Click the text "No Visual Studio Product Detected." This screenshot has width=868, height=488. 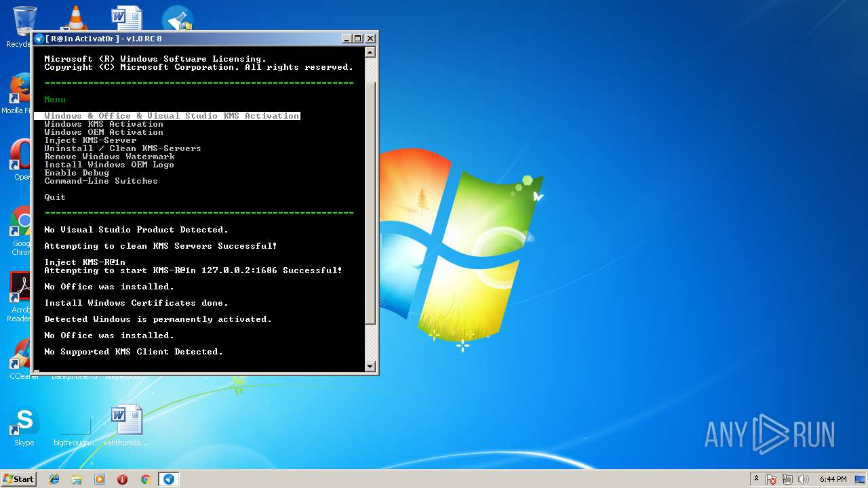[136, 230]
